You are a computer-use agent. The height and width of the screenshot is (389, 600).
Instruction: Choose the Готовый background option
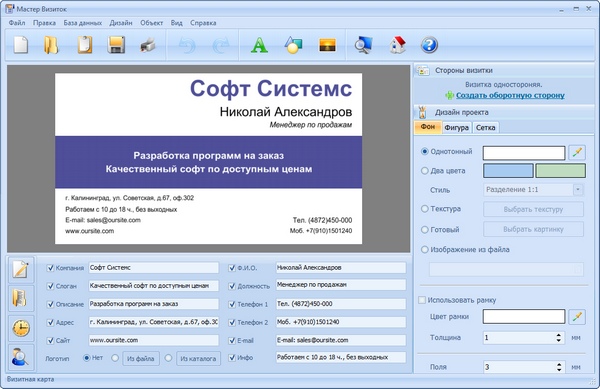[x=424, y=229]
